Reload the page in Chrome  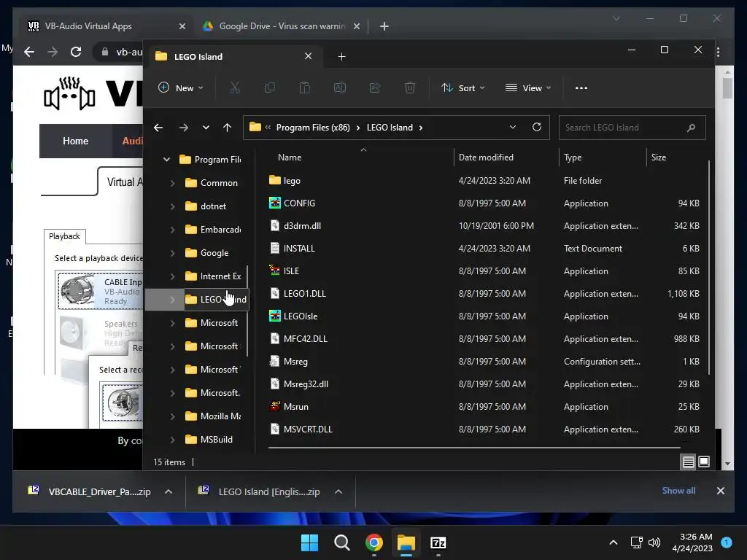[76, 52]
